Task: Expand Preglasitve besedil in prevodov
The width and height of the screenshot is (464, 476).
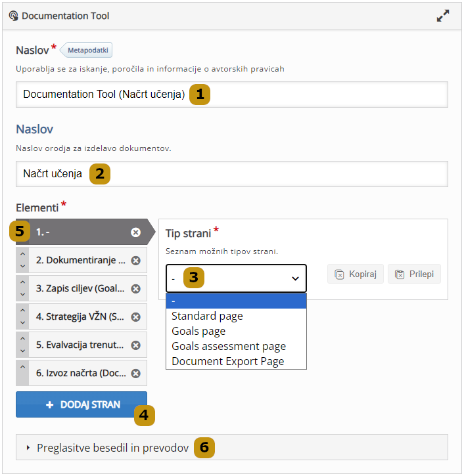Action: pos(232,448)
